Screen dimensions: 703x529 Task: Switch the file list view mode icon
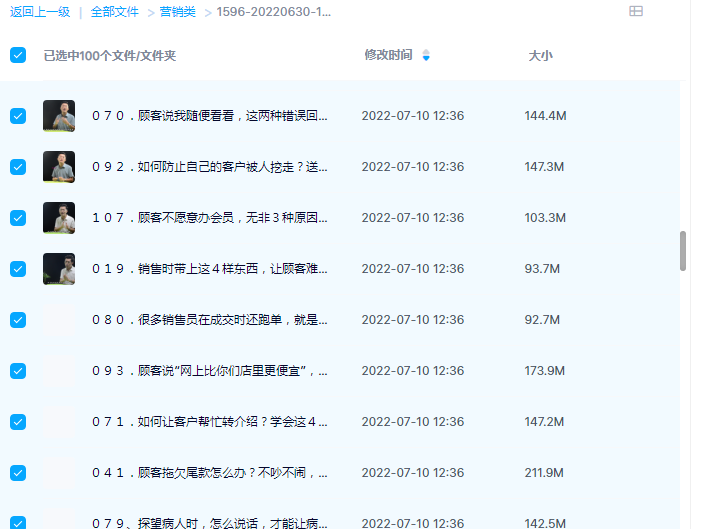636,12
